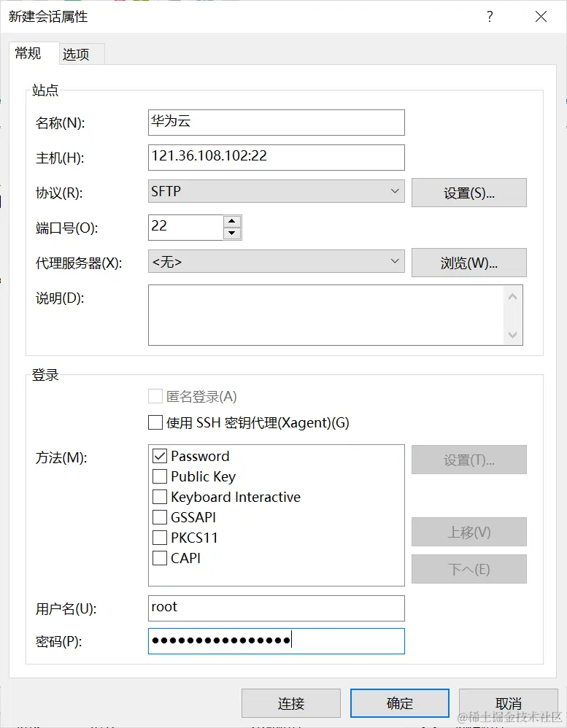567x728 pixels.
Task: Click the 说明 scrollbar up arrow
Action: coord(513,295)
